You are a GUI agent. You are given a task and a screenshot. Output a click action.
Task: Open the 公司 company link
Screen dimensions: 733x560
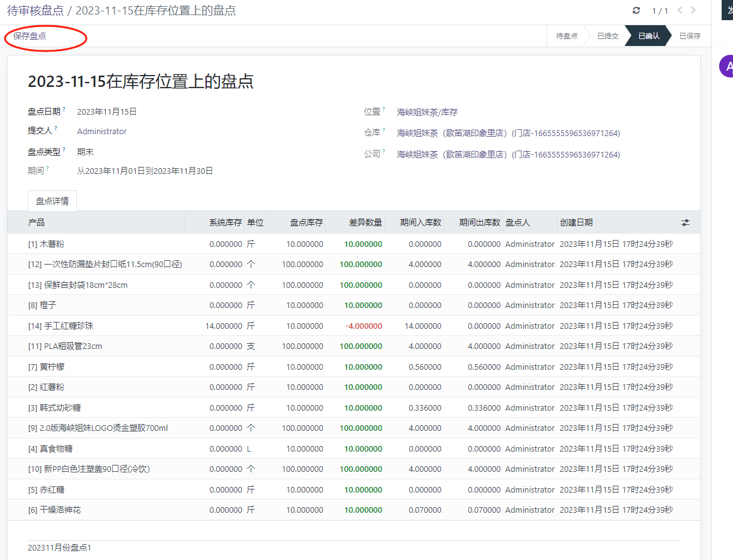[x=508, y=154]
